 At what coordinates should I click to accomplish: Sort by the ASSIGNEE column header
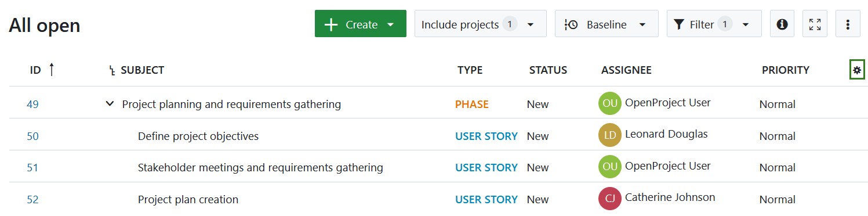pyautogui.click(x=626, y=70)
